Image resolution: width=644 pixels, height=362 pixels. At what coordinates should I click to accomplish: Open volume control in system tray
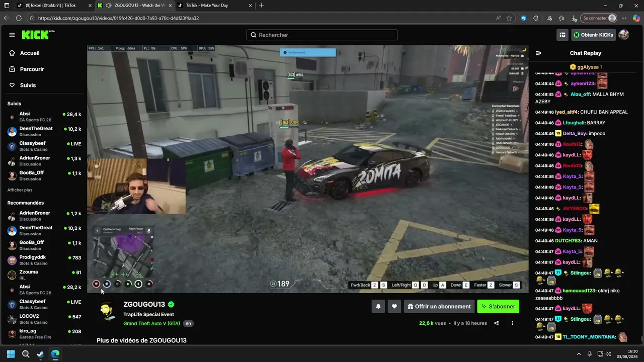point(609,354)
